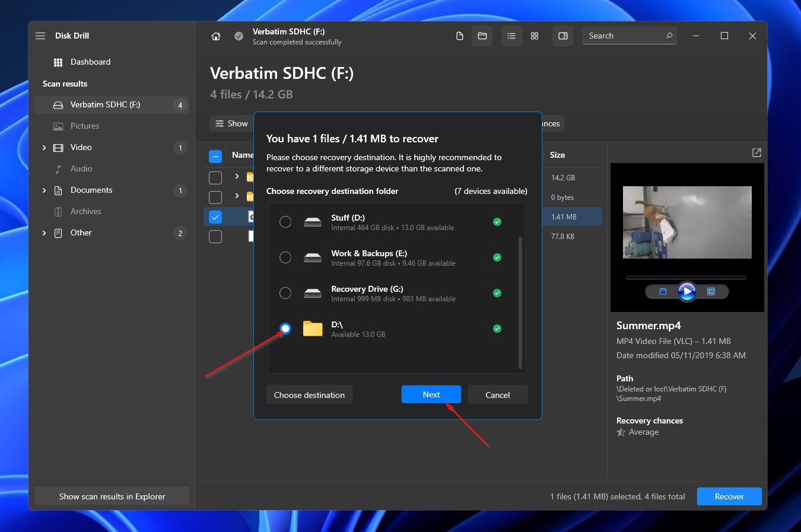Click Next in recovery dialog
801x532 pixels.
pyautogui.click(x=431, y=395)
